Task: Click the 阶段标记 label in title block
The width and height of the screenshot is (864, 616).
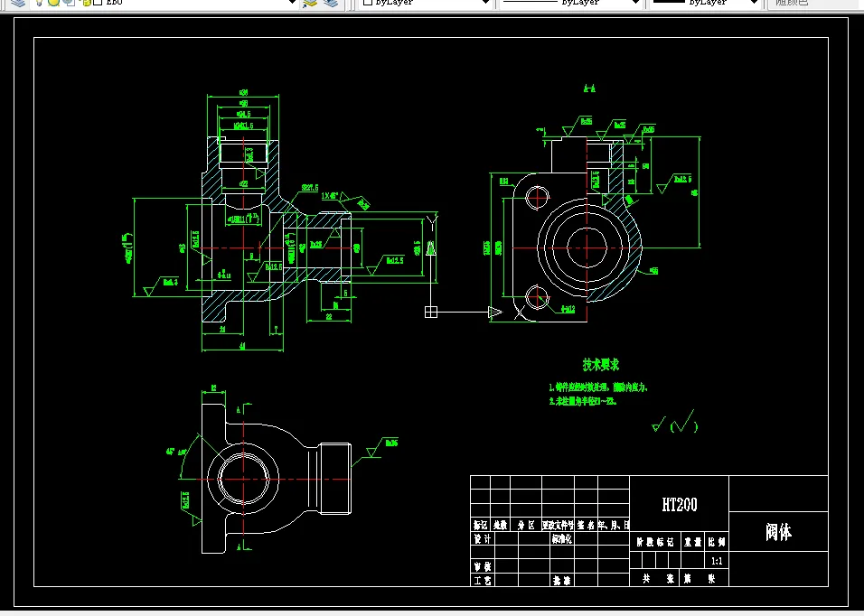Action: pyautogui.click(x=654, y=542)
